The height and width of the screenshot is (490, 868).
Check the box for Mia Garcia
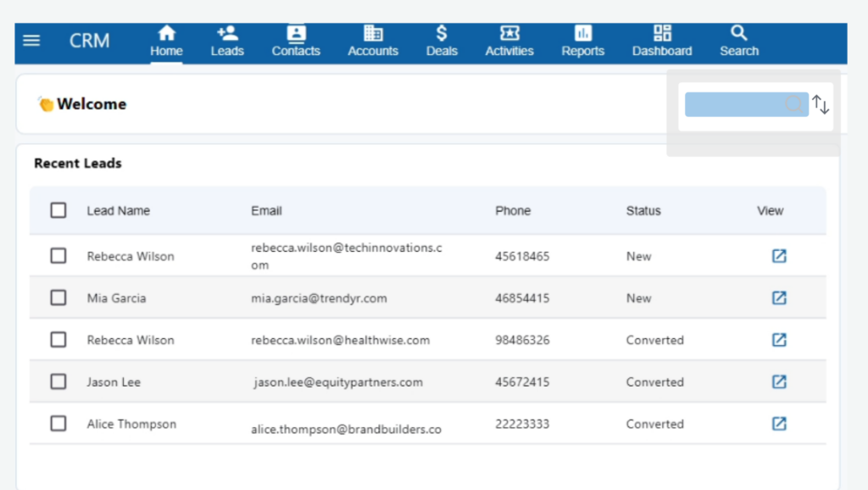click(x=58, y=298)
